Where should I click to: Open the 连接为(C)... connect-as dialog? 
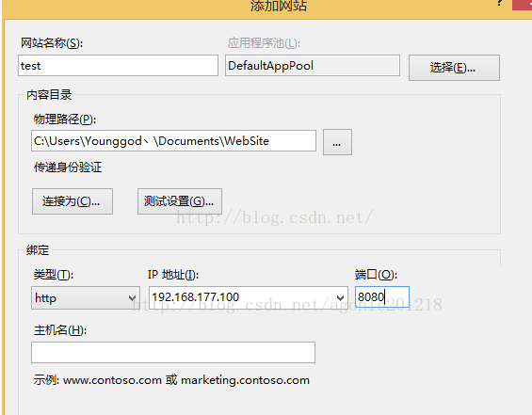(73, 201)
